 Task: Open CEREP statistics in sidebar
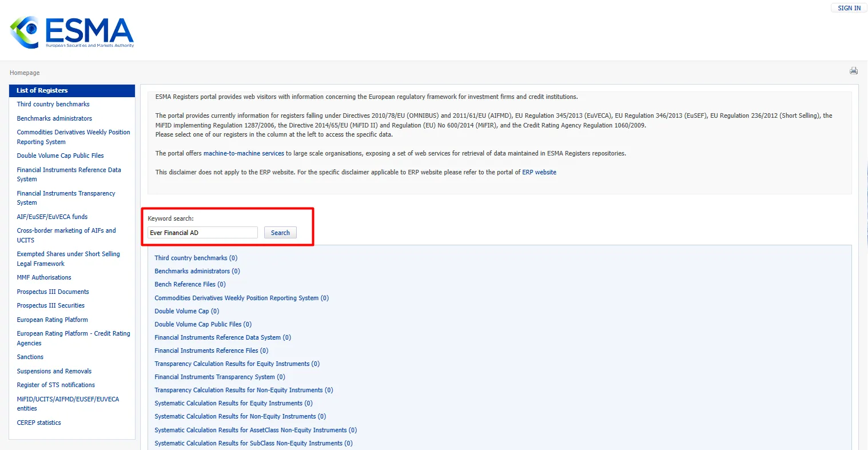click(x=39, y=423)
